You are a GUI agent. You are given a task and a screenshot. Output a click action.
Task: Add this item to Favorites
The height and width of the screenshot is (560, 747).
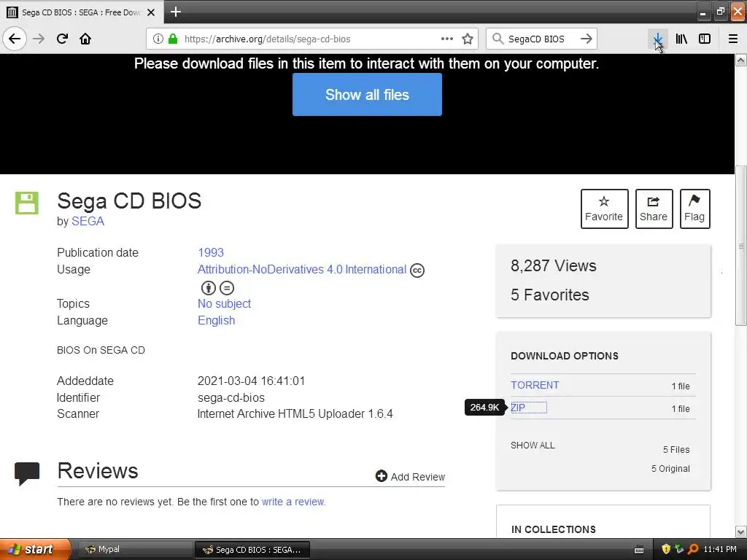click(604, 209)
